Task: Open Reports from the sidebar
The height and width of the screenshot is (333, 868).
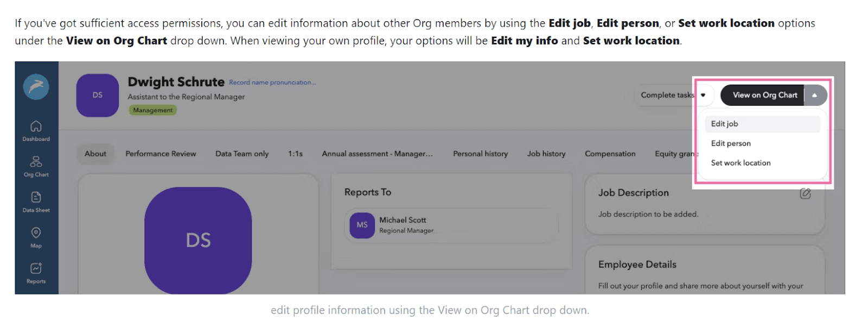Action: point(36,273)
